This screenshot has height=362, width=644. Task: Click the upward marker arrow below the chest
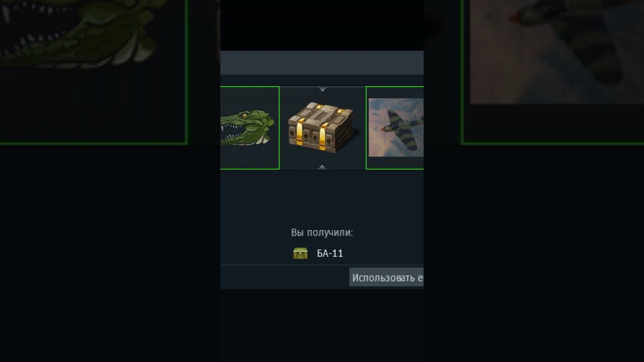click(x=323, y=167)
